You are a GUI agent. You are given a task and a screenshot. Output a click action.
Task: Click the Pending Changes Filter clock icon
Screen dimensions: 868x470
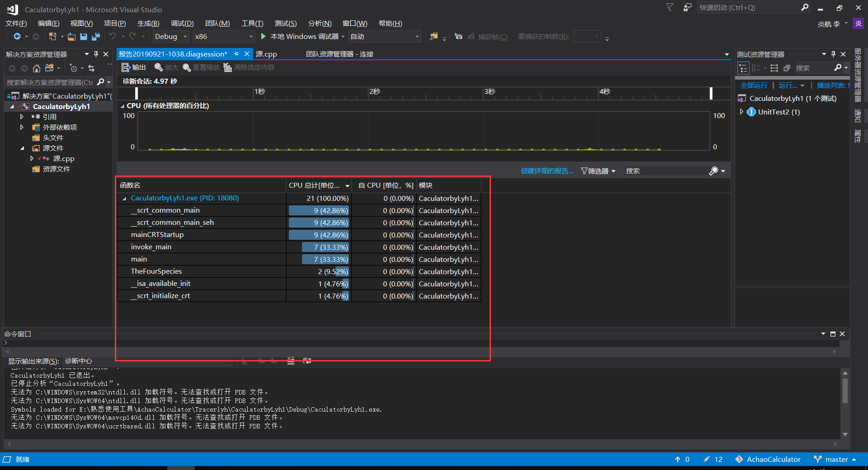pyautogui.click(x=73, y=68)
